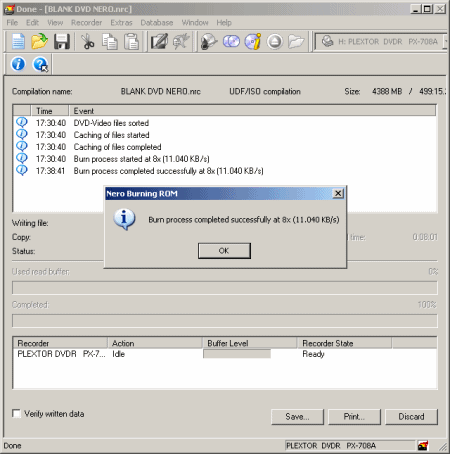Click the Nero icon in status bar
This screenshot has height=454, width=450.
pos(423,445)
